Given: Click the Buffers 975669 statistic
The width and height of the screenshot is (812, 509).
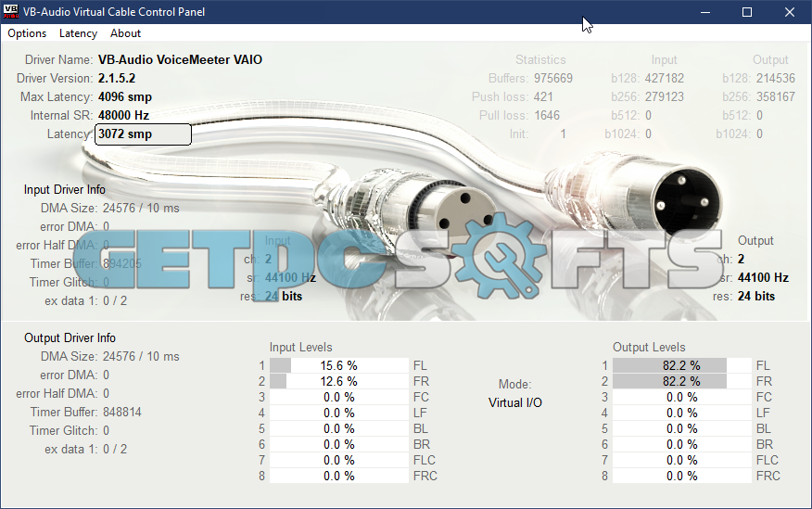Looking at the screenshot, I should point(553,78).
